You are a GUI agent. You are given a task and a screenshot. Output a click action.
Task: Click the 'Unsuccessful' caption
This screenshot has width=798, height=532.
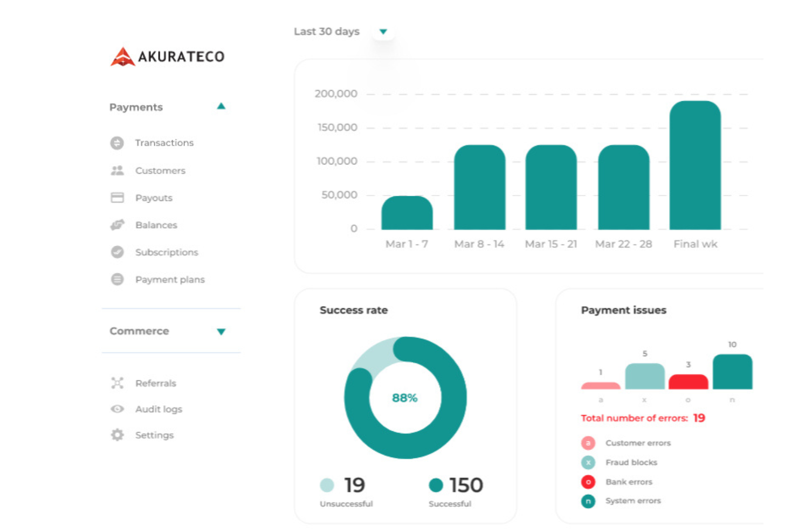coord(346,504)
